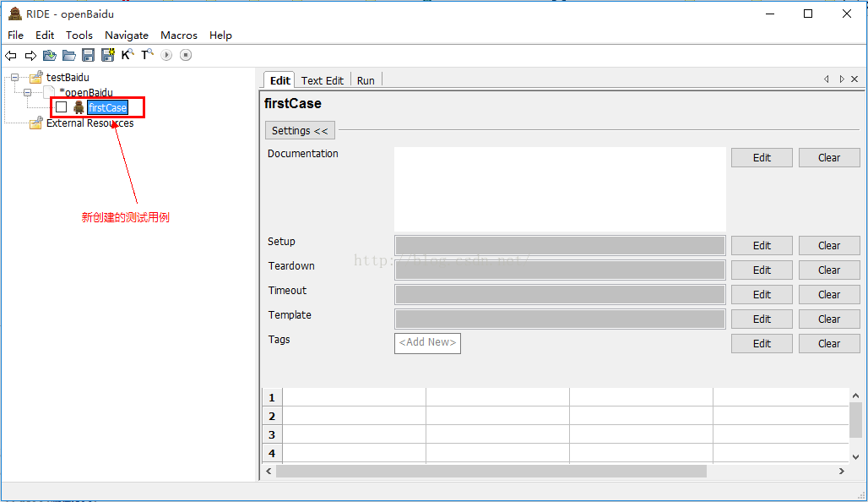868x502 pixels.
Task: Open the Search Keywords K icon
Action: click(x=127, y=55)
